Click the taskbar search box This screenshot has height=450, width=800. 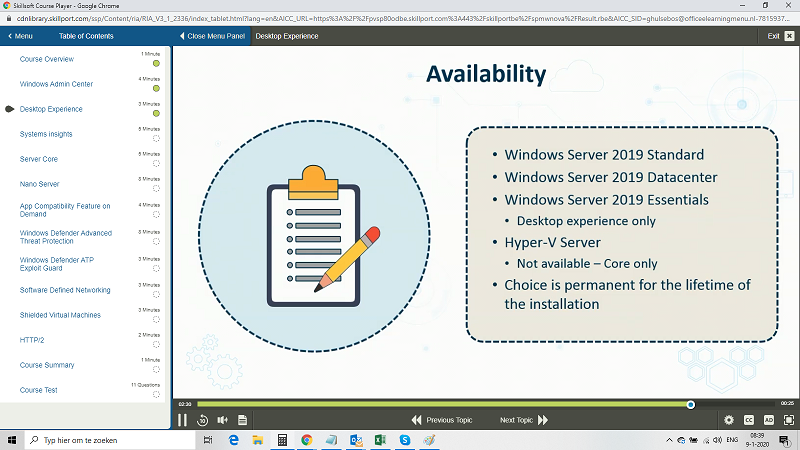click(110, 440)
